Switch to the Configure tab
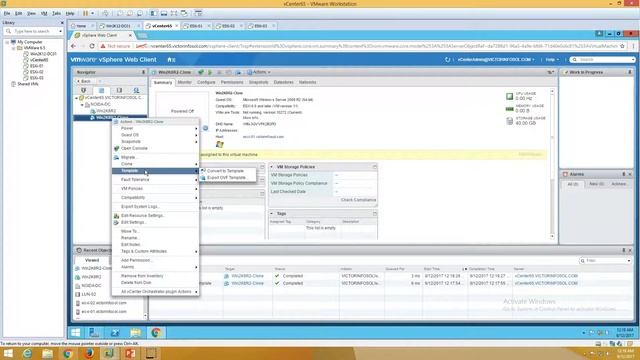 [206, 82]
